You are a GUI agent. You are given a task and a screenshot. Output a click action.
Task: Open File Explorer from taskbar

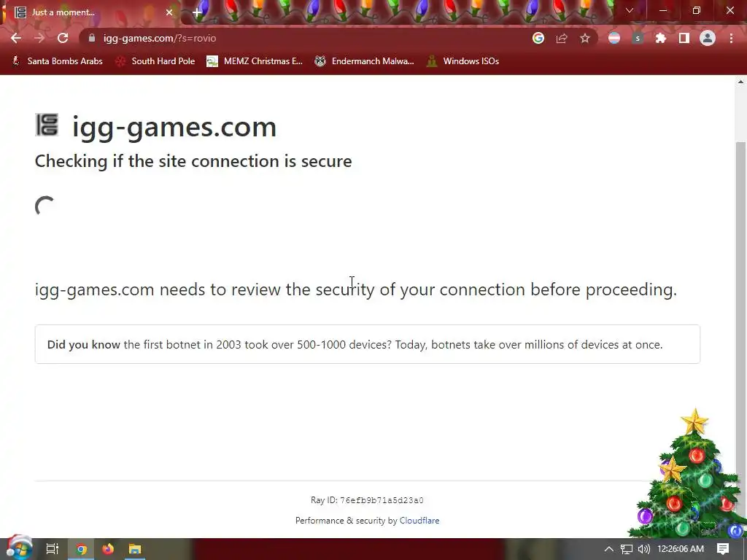pyautogui.click(x=135, y=549)
